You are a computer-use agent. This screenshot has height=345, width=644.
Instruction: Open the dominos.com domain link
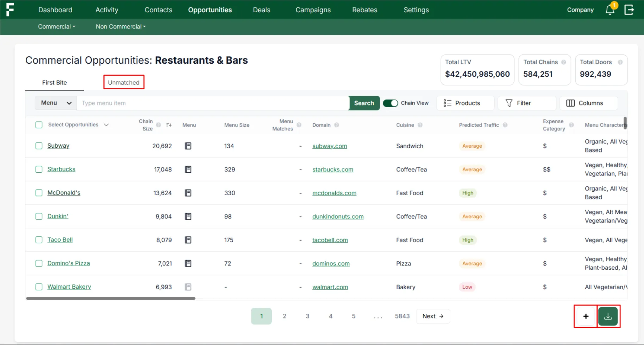[x=331, y=263]
